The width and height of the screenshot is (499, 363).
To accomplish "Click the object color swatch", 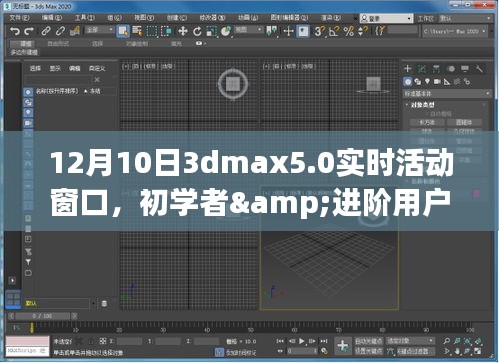I will [477, 193].
